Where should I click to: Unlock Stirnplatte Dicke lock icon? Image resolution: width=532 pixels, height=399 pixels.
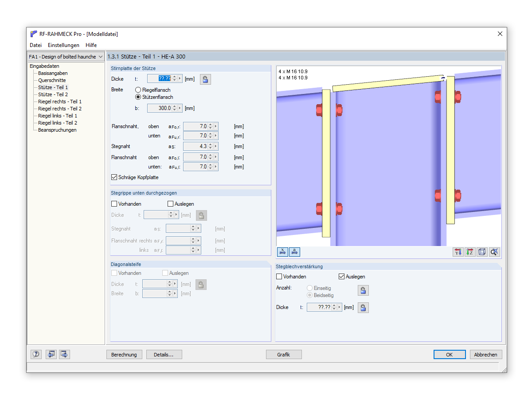[x=205, y=79]
